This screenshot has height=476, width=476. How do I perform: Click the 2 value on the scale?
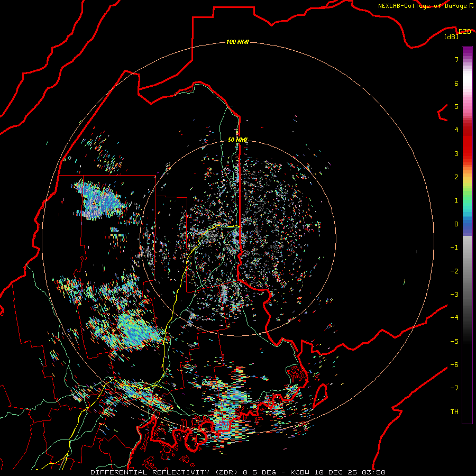(x=456, y=177)
